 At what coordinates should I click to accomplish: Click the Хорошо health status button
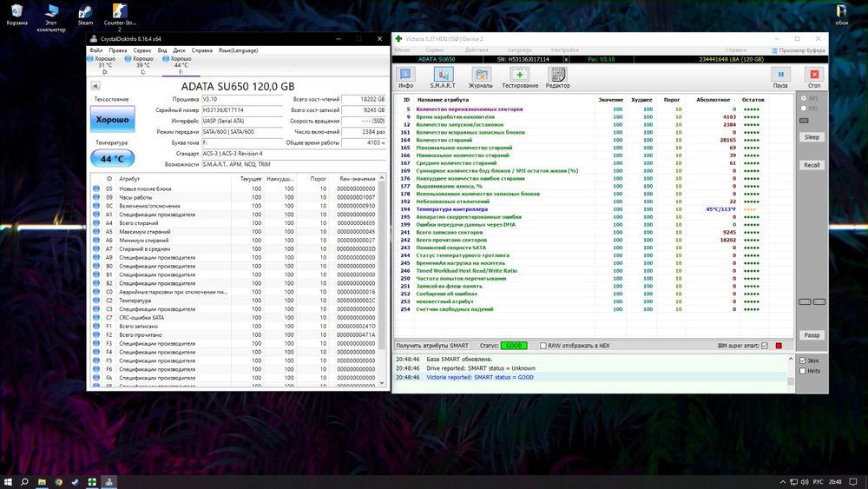coord(112,119)
